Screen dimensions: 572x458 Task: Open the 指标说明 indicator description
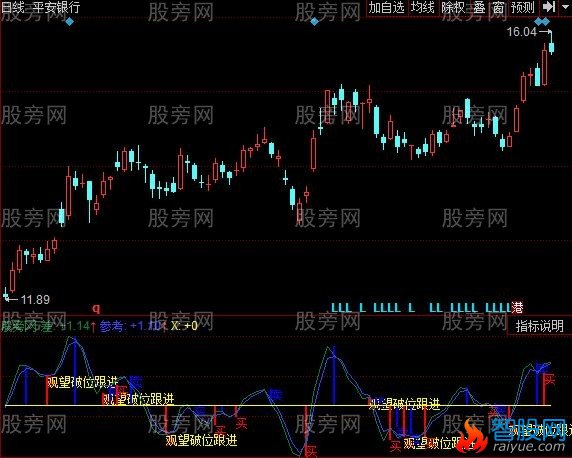click(540, 326)
